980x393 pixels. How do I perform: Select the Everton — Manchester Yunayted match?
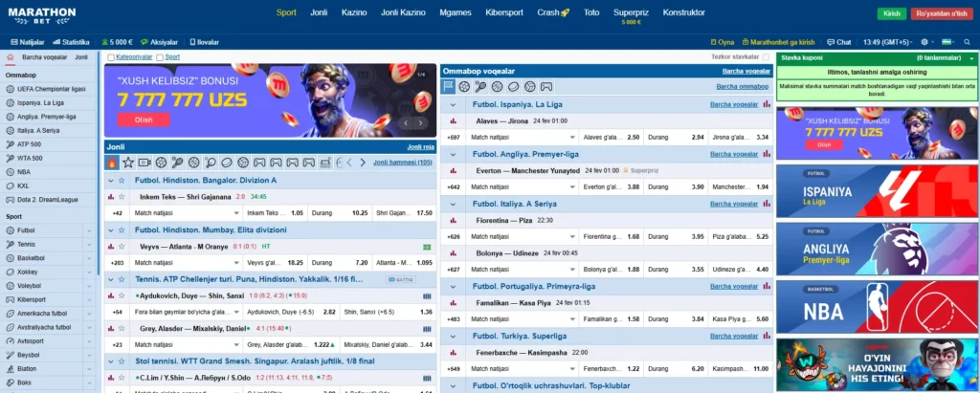[x=528, y=170]
